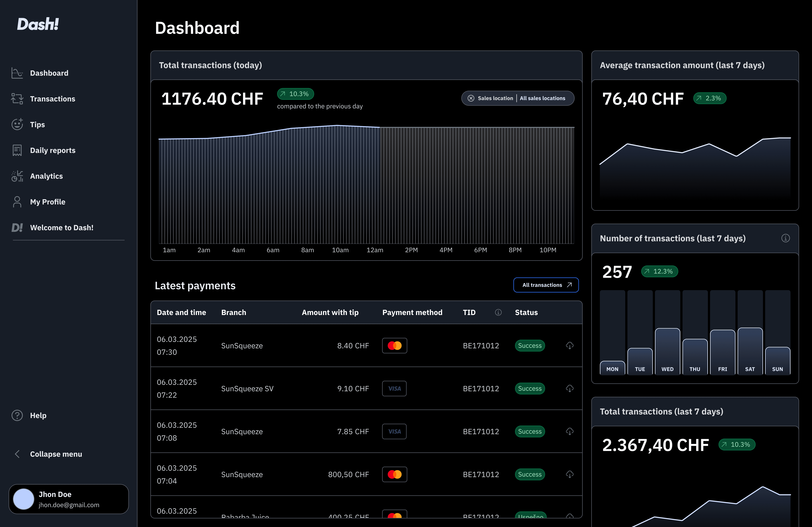Image resolution: width=812 pixels, height=527 pixels.
Task: Click info icon next to TID column
Action: (498, 312)
